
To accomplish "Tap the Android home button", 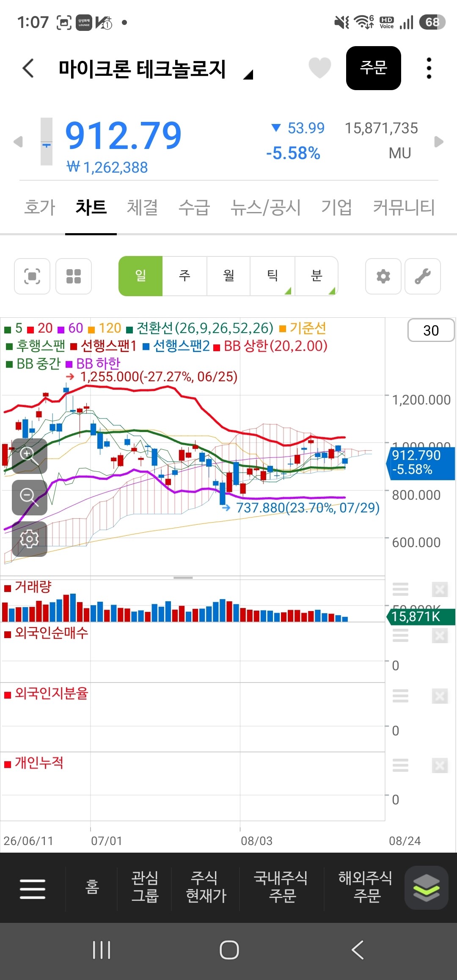I will (229, 950).
